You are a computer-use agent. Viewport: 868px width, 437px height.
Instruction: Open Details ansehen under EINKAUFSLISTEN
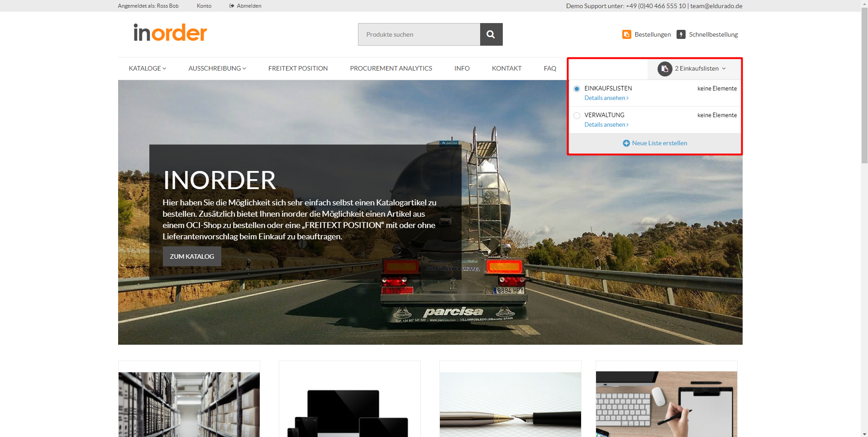[x=606, y=98]
